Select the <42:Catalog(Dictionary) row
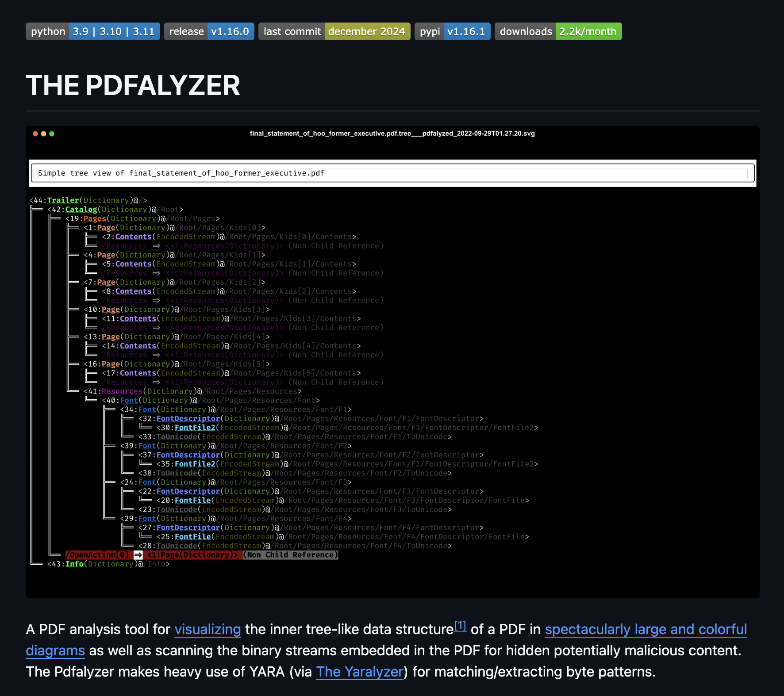The width and height of the screenshot is (784, 696). [115, 210]
